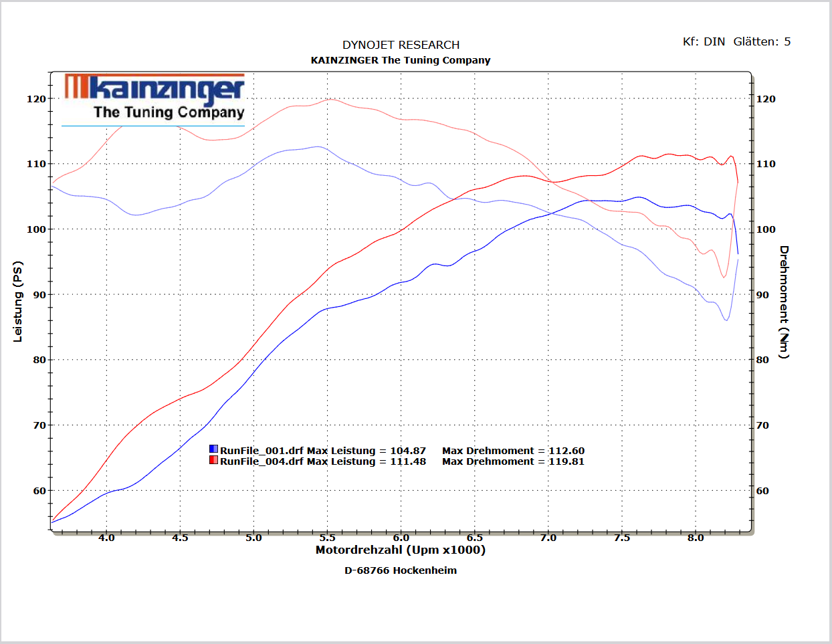Click the DYNOJET RESEARCH chart title

pos(401,45)
